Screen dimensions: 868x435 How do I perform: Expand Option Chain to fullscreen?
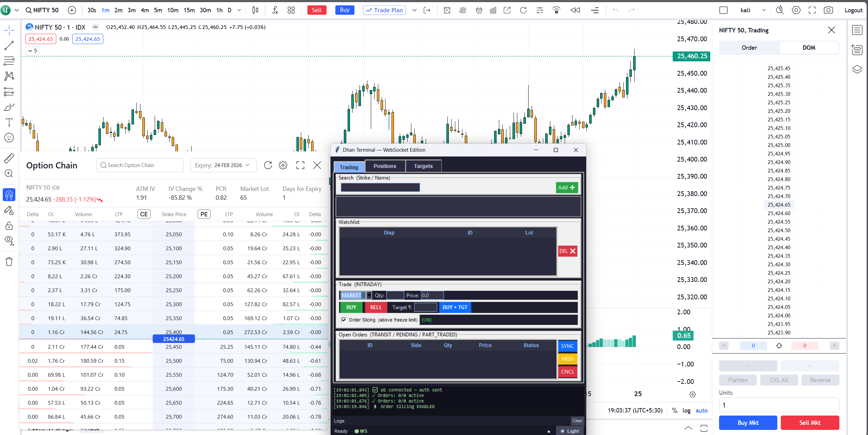pyautogui.click(x=300, y=165)
